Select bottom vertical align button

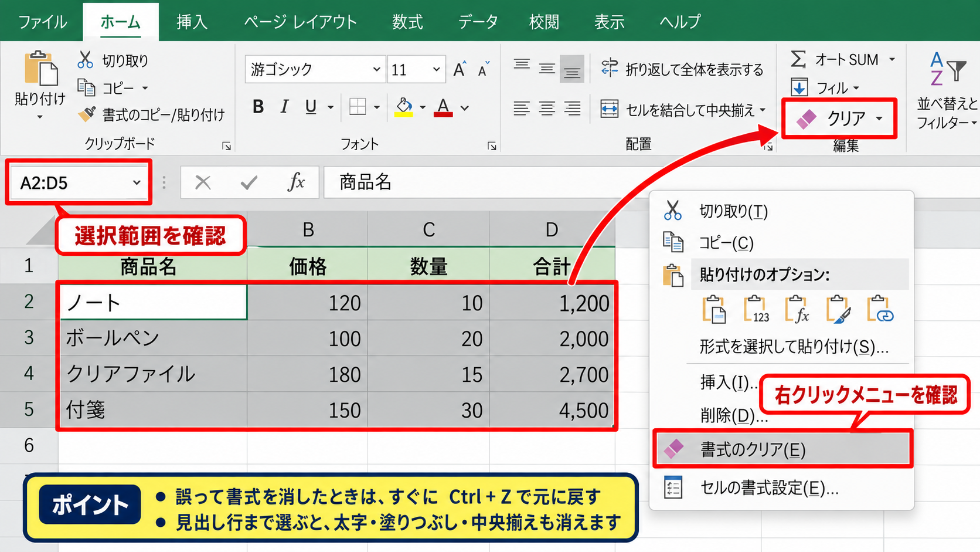pyautogui.click(x=572, y=69)
